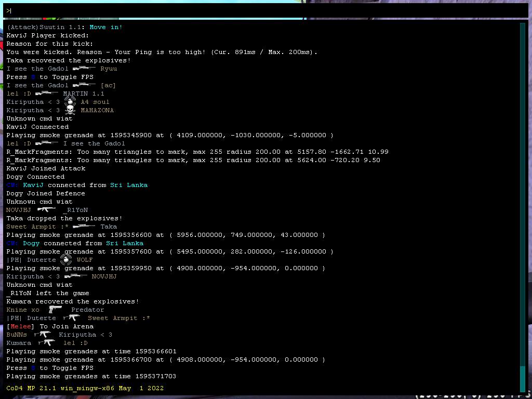The height and width of the screenshot is (399, 532).
Task: Select the sniper icon before MARTIN 1.1
Action: click(x=47, y=94)
